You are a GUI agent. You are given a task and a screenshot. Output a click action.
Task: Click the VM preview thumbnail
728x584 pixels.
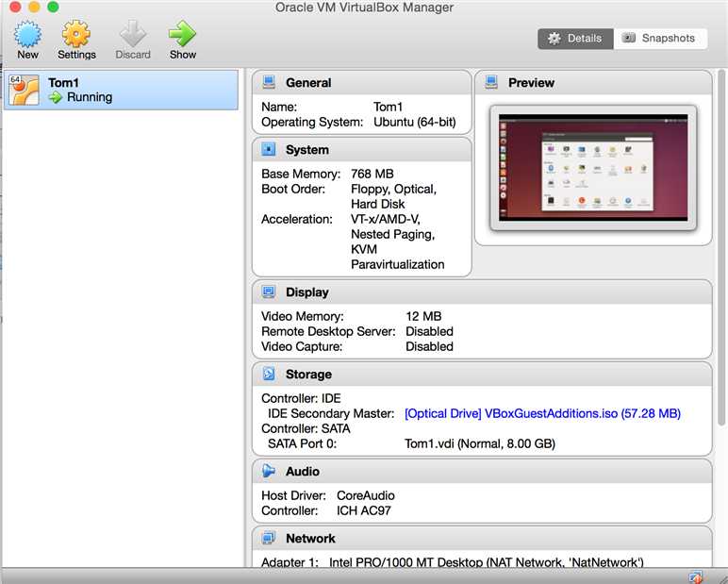pyautogui.click(x=593, y=168)
